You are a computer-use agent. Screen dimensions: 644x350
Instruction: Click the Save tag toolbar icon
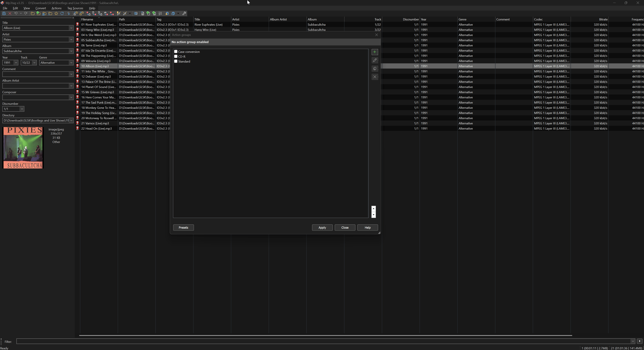(x=4, y=13)
